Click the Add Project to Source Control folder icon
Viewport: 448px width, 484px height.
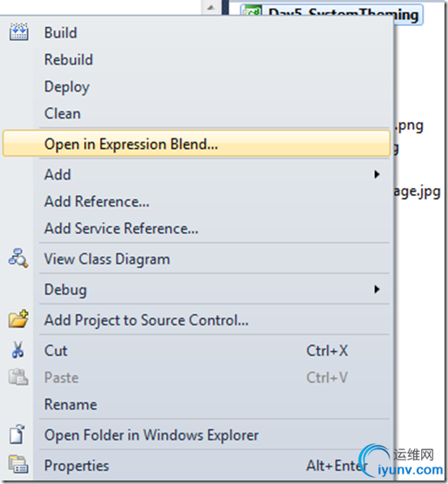point(18,319)
